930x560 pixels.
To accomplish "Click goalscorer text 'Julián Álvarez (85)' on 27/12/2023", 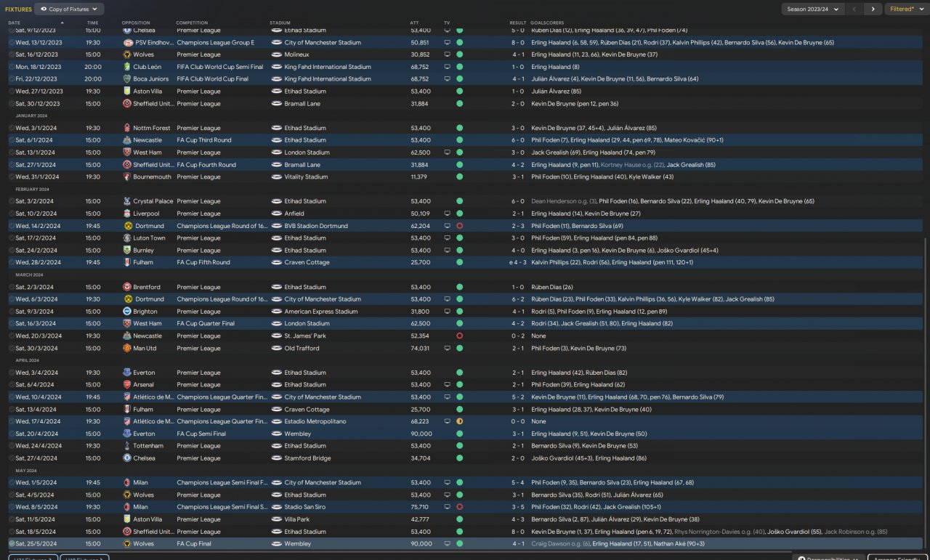I will coord(556,92).
